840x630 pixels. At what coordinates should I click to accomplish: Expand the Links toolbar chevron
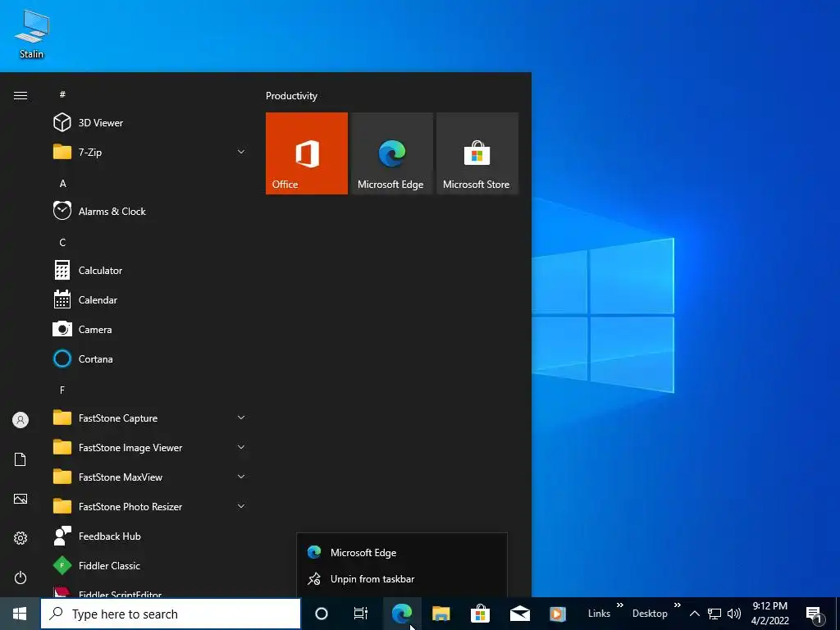click(620, 605)
